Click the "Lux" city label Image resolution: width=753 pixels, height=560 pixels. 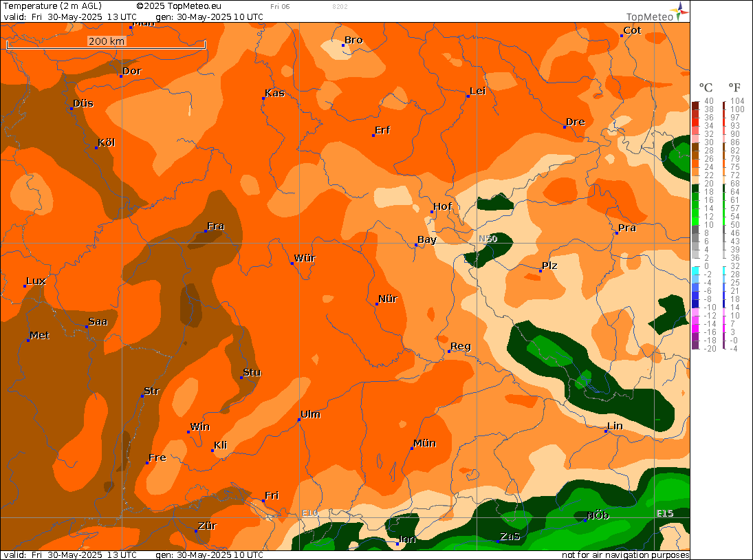[36, 281]
